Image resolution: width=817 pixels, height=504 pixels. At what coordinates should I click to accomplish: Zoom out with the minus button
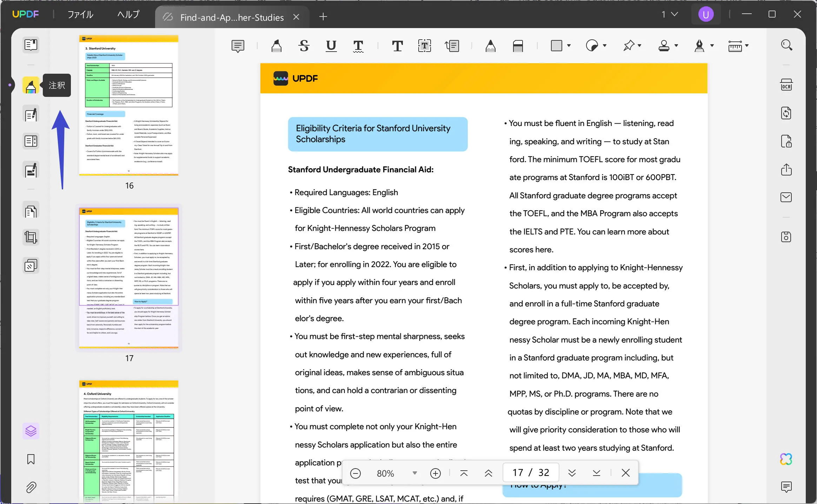point(356,473)
